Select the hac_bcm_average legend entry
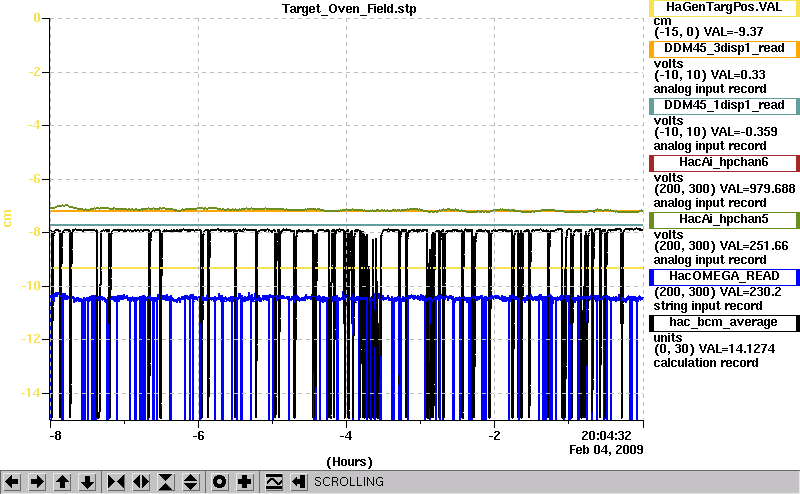 724,323
